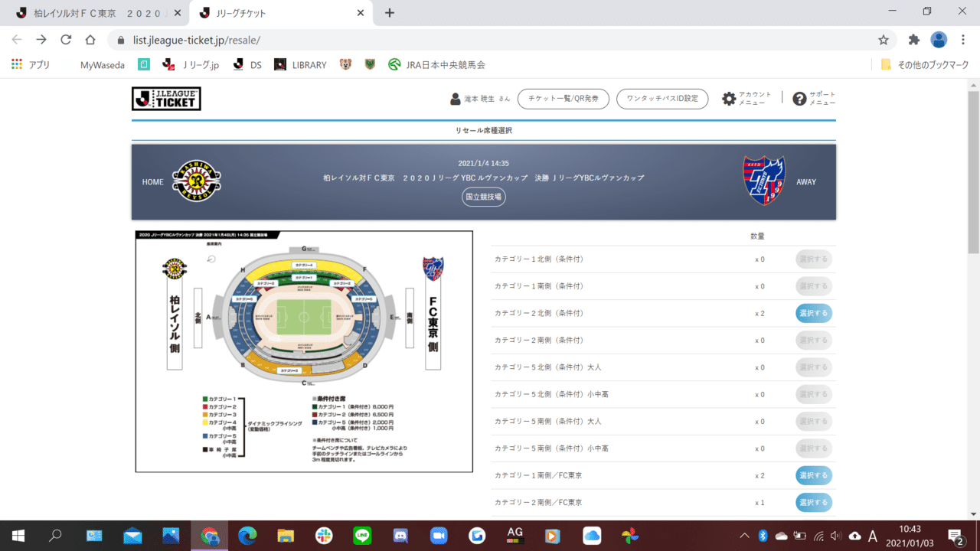The height and width of the screenshot is (551, 980).
Task: Click the browser address bar URL
Action: click(198, 40)
